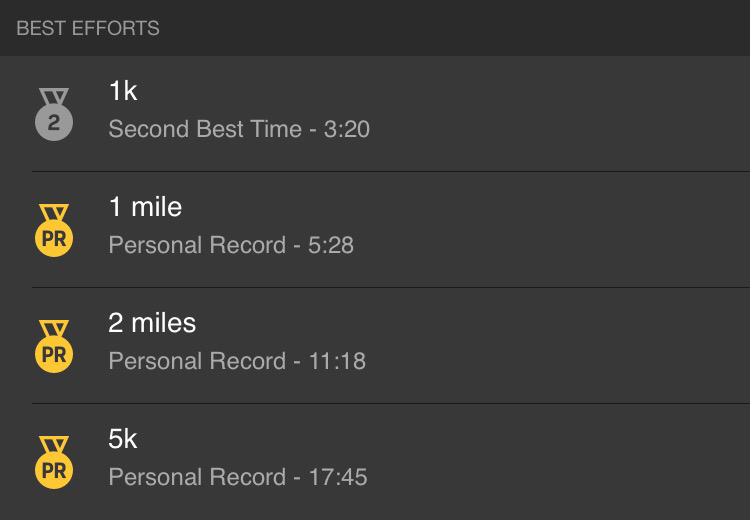Image resolution: width=750 pixels, height=520 pixels.
Task: Click the Second Best Time label
Action: point(205,129)
